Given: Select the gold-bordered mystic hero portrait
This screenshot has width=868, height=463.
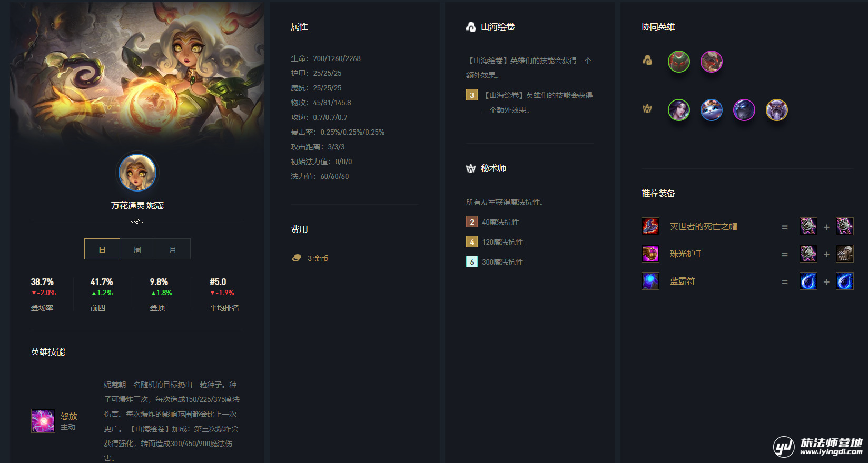Looking at the screenshot, I should pyautogui.click(x=777, y=110).
